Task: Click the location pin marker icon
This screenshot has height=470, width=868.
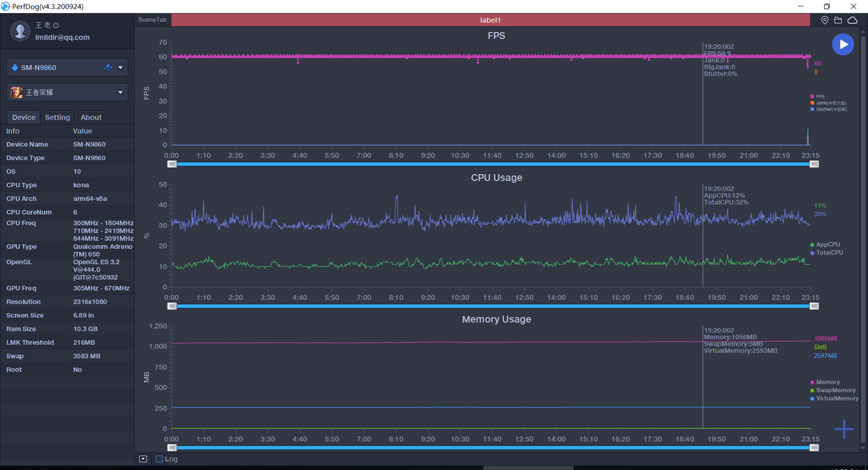Action: click(x=825, y=20)
